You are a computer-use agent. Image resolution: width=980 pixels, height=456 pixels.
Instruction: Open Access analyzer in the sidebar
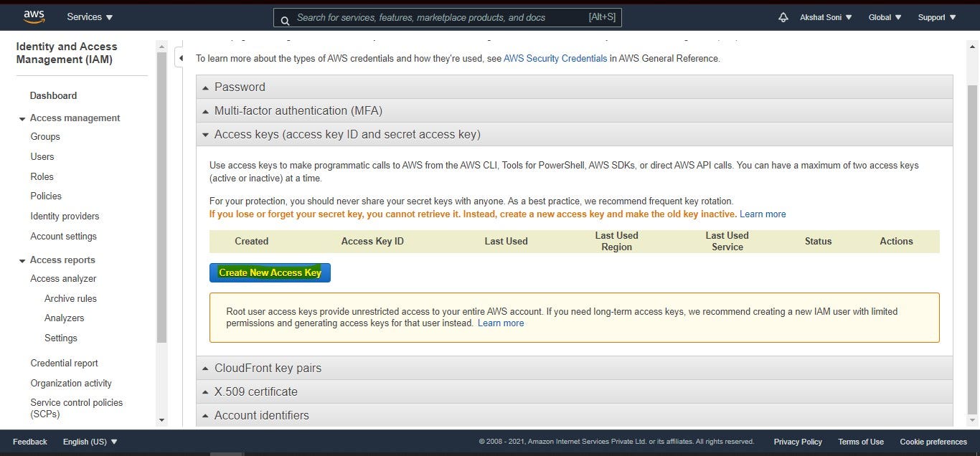[63, 278]
